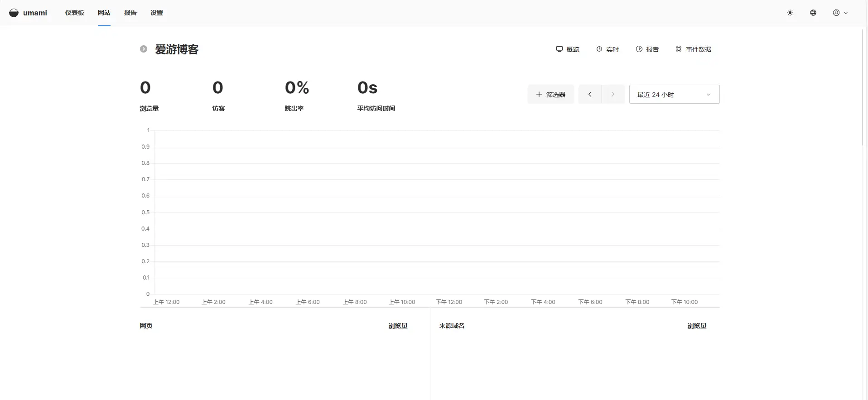Toggle the light/dark theme sun icon
The height and width of the screenshot is (400, 868).
coord(790,13)
